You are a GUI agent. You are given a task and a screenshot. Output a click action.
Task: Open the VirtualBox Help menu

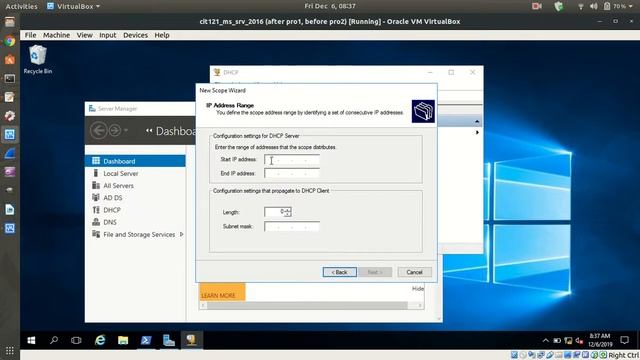click(x=162, y=35)
